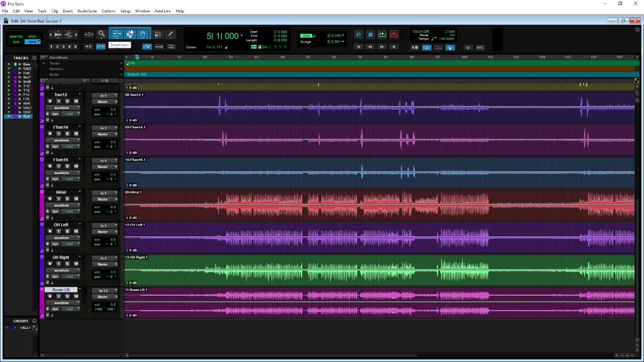This screenshot has height=362, width=644.
Task: Open the Track menu
Action: pos(42,11)
